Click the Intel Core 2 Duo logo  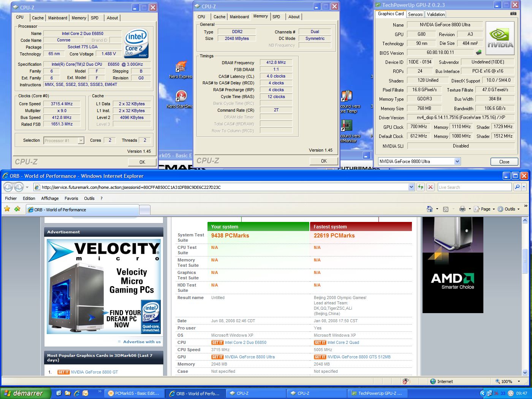(x=136, y=43)
